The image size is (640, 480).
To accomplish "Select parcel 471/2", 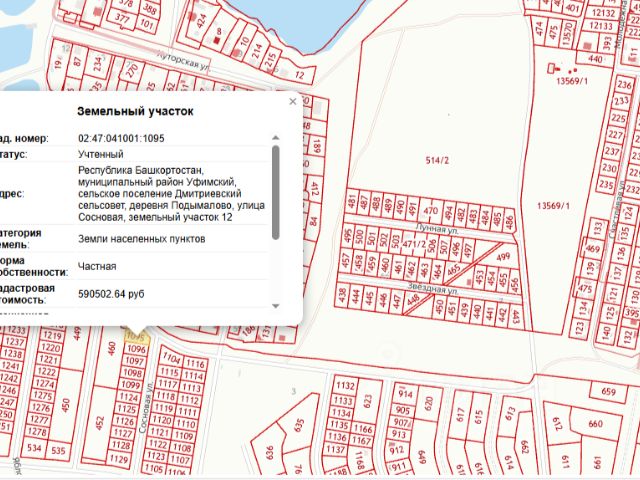I will point(414,244).
